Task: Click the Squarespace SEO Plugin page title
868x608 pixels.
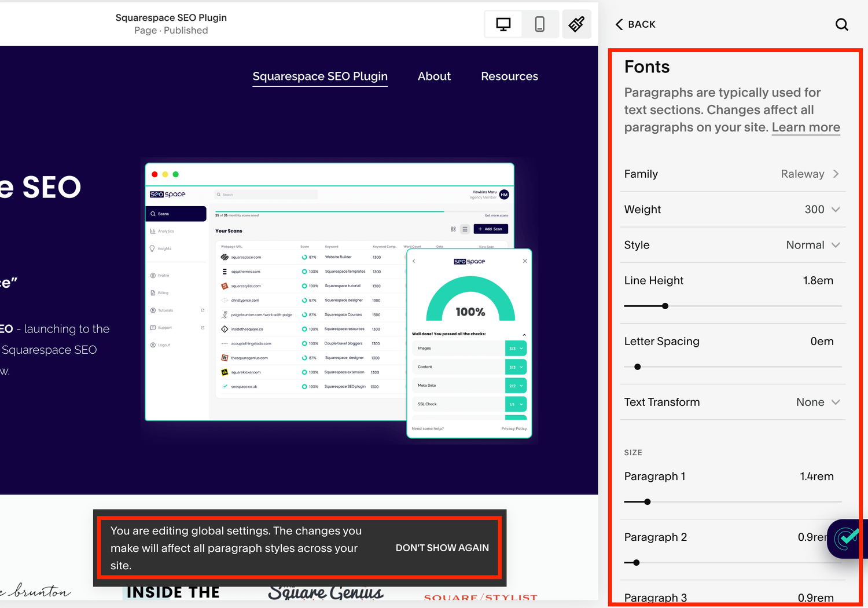Action: 171,17
